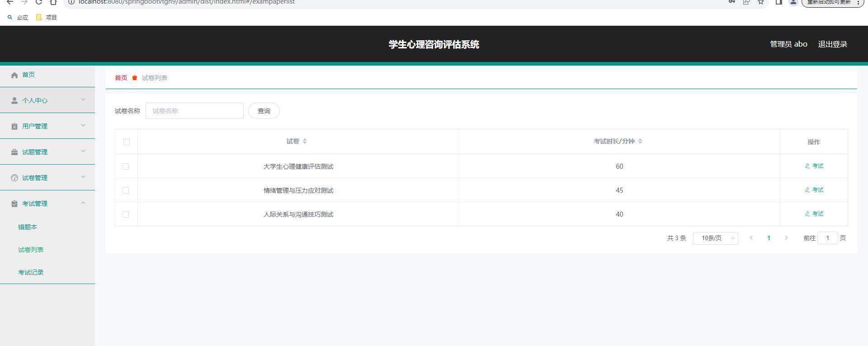Click the browser reload icon
Viewport: 868px width, 346px height.
coord(39,2)
